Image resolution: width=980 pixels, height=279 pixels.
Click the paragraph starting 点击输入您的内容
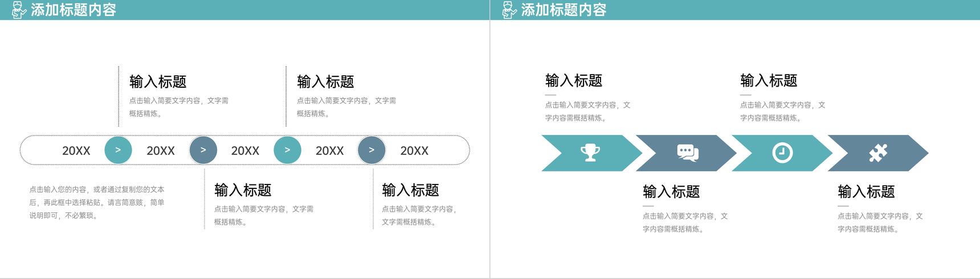pyautogui.click(x=97, y=203)
